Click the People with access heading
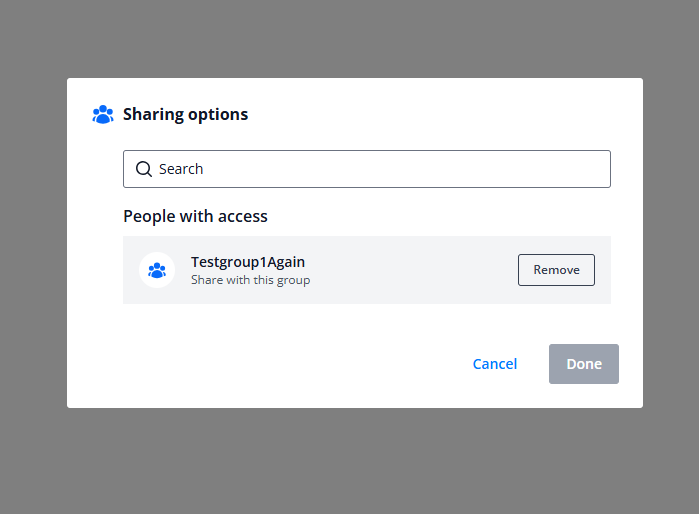 (195, 216)
